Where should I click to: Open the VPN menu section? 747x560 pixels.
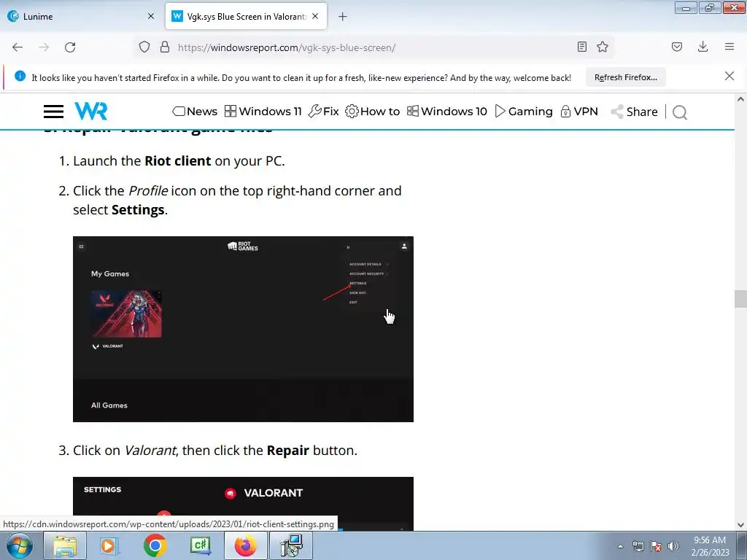[579, 112]
